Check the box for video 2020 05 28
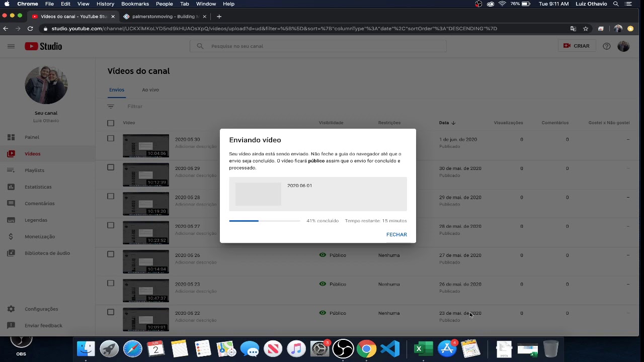 (x=111, y=197)
